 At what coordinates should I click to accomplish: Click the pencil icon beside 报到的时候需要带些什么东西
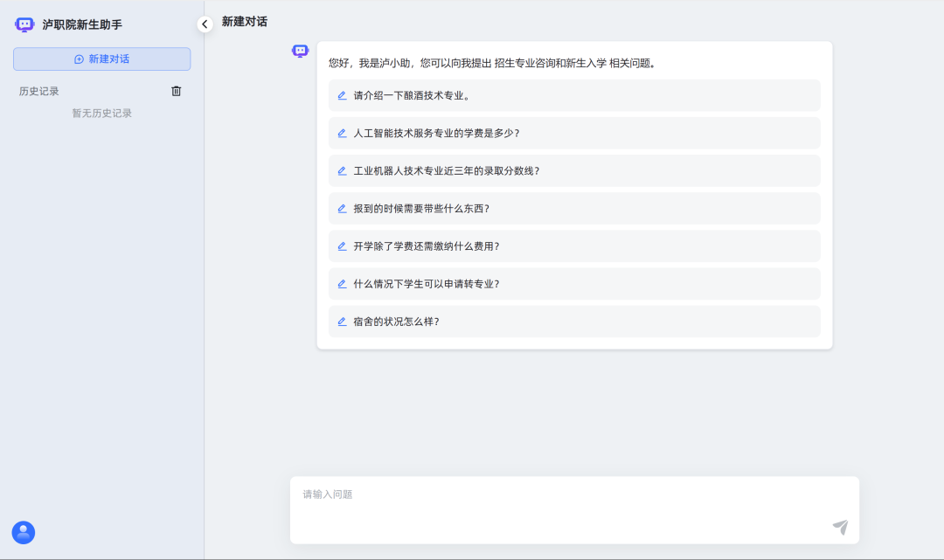click(343, 208)
